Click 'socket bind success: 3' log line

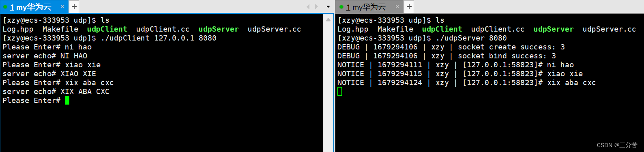point(447,56)
